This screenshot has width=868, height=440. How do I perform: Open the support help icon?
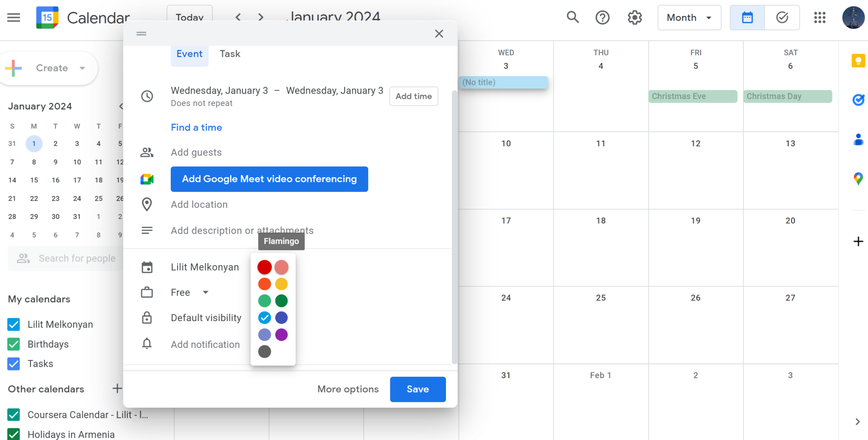[602, 17]
